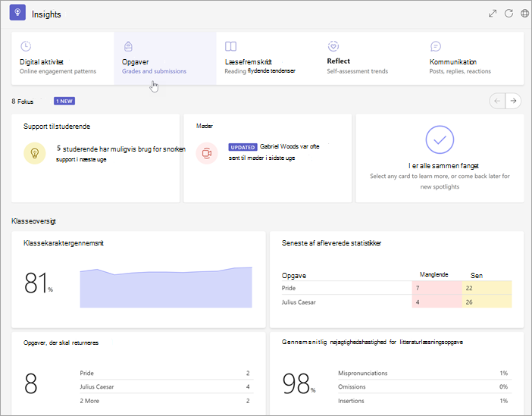This screenshot has width=532, height=416.
Task: Go to next spotlight cards
Action: 513,101
